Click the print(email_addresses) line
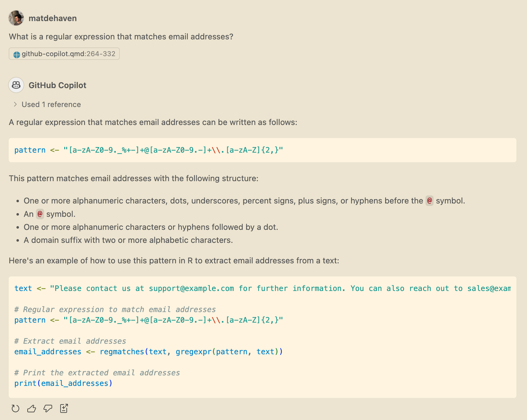 click(x=63, y=383)
